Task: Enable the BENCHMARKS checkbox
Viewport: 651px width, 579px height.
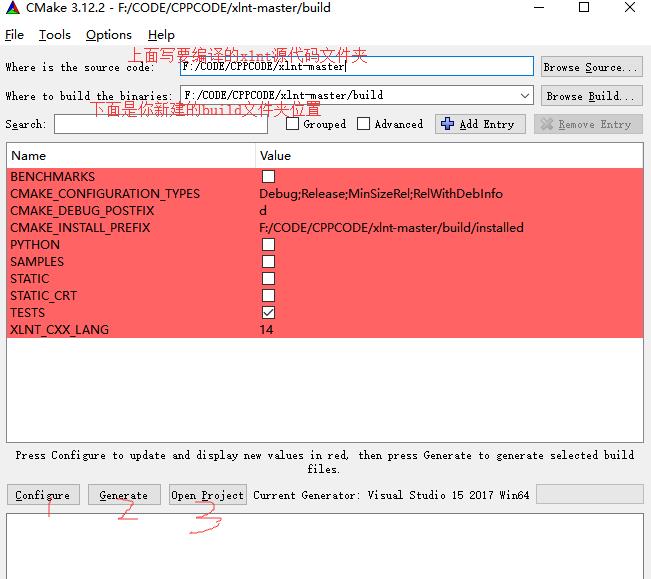Action: point(268,177)
